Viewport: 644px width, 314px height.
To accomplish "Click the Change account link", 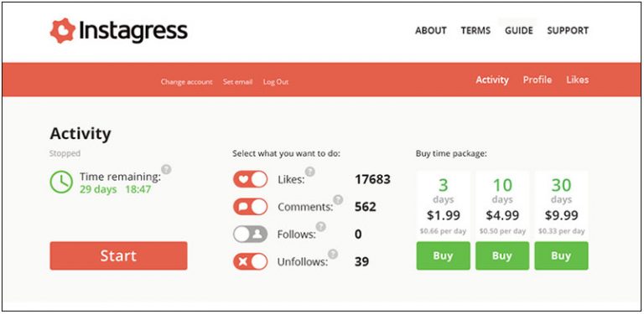I will coord(186,82).
